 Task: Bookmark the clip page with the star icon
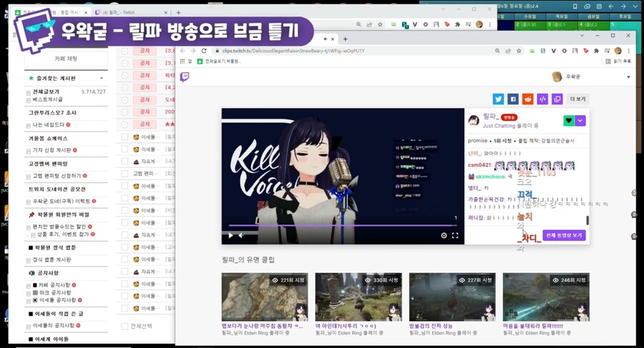[x=519, y=51]
